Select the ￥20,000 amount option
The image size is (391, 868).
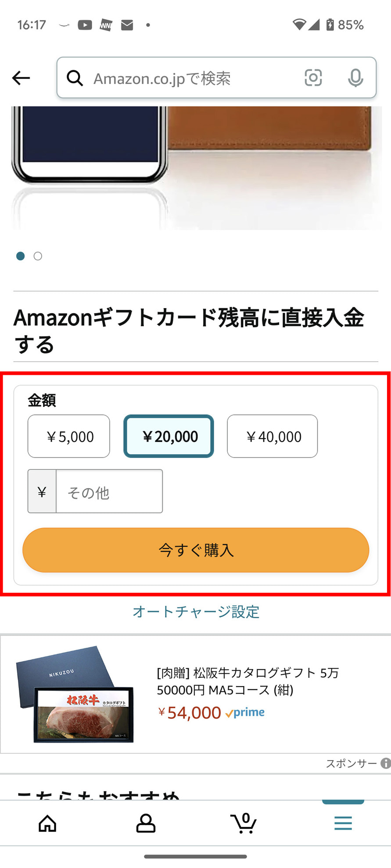pyautogui.click(x=169, y=436)
